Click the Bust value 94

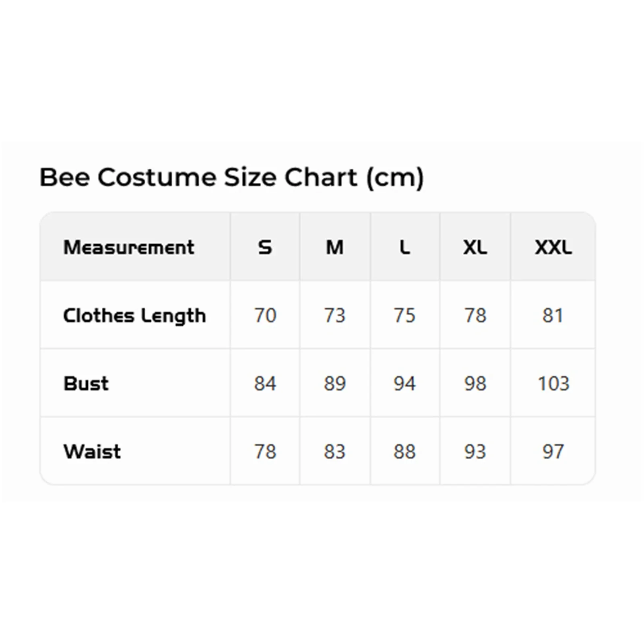pos(405,383)
